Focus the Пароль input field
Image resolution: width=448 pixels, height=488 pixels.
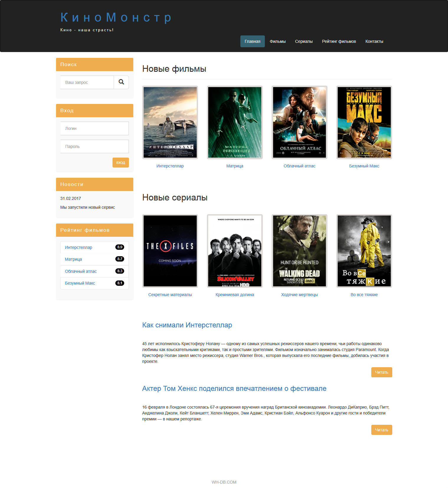point(95,146)
